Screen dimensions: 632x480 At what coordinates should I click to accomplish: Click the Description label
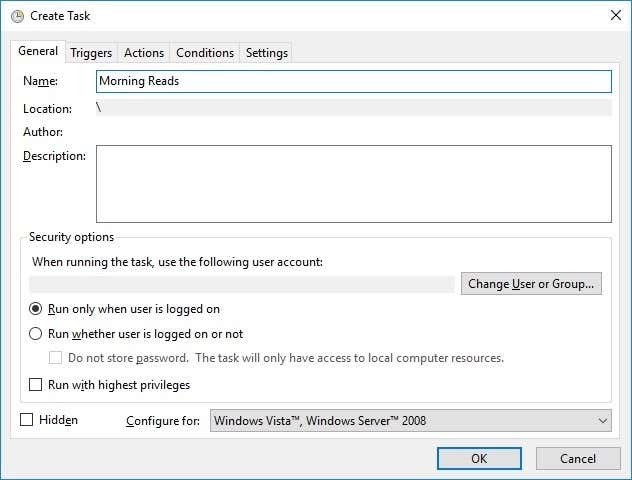54,156
